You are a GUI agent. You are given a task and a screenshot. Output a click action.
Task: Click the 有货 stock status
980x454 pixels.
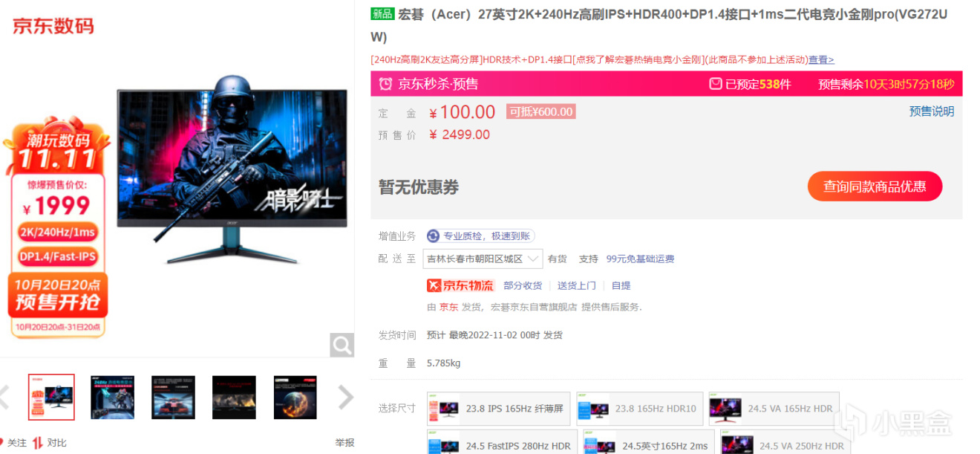click(558, 259)
